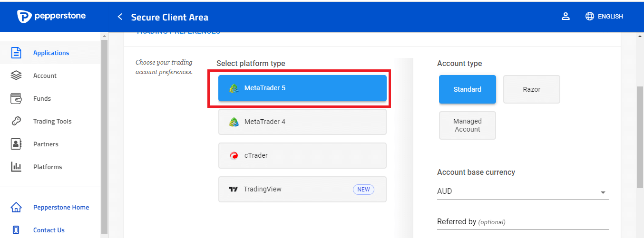This screenshot has width=644, height=238.
Task: Click the Contact Us phone icon
Action: [x=16, y=230]
